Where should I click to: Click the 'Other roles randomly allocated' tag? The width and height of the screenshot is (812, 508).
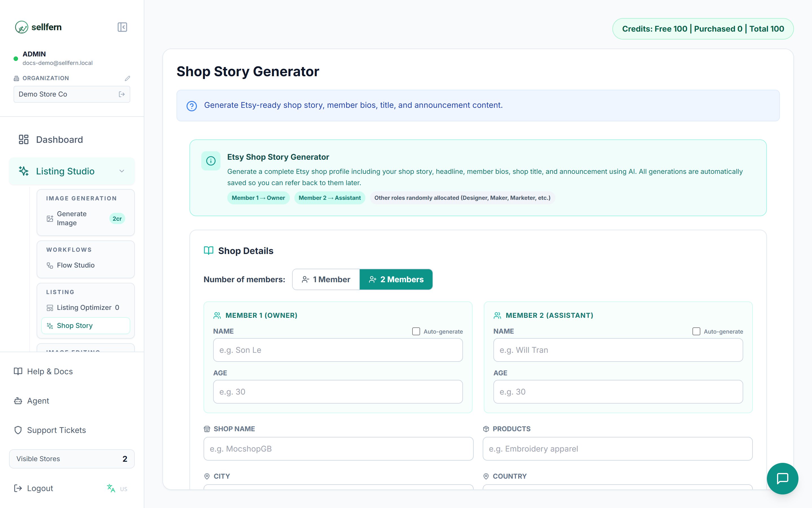pyautogui.click(x=462, y=198)
